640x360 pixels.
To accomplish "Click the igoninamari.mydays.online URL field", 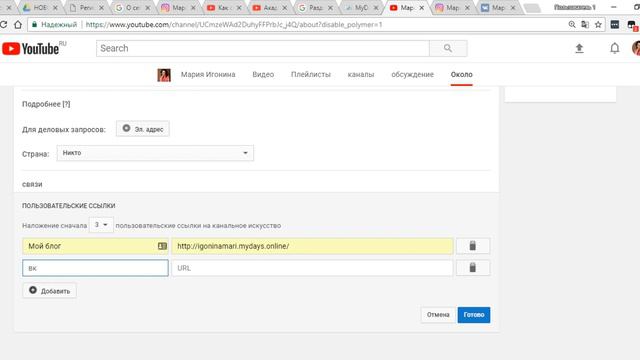I will point(312,246).
